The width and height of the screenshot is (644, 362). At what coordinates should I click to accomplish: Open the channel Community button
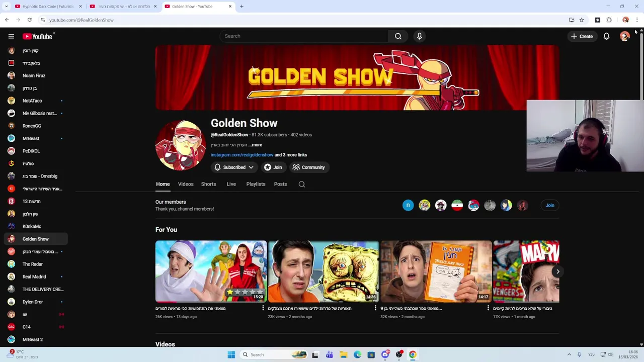(x=308, y=167)
